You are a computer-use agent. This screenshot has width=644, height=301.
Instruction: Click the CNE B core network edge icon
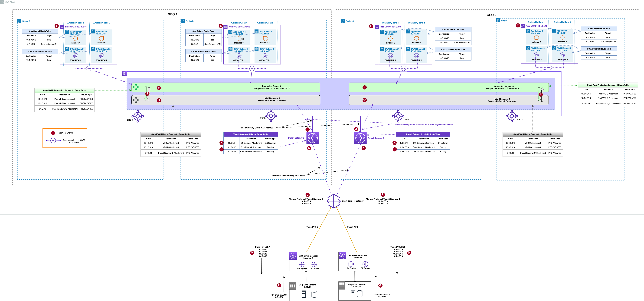pos(271,116)
